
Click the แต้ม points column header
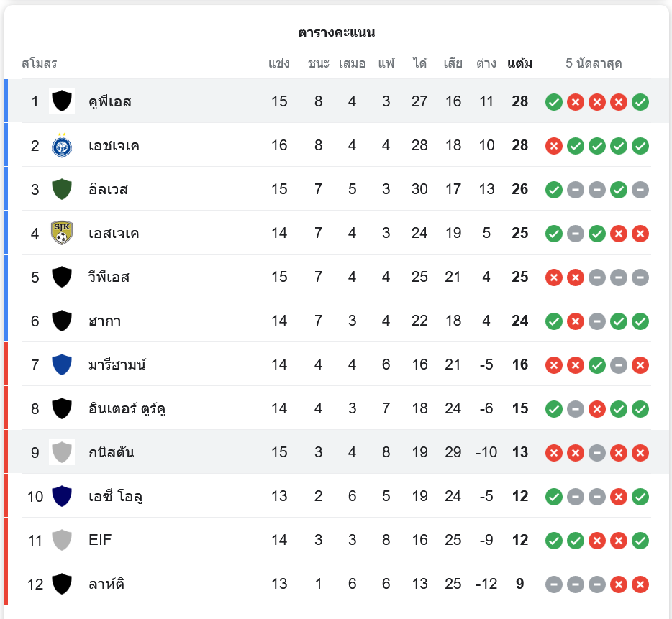click(x=519, y=63)
